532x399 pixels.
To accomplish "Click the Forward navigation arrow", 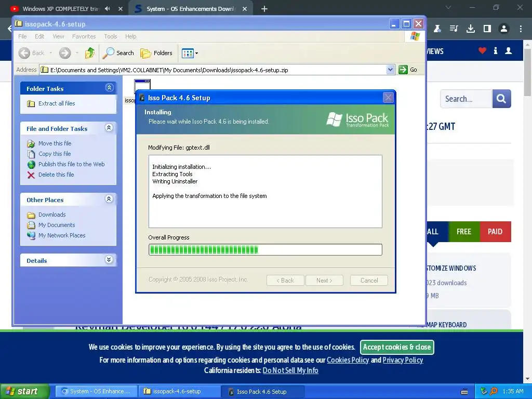I will click(65, 53).
